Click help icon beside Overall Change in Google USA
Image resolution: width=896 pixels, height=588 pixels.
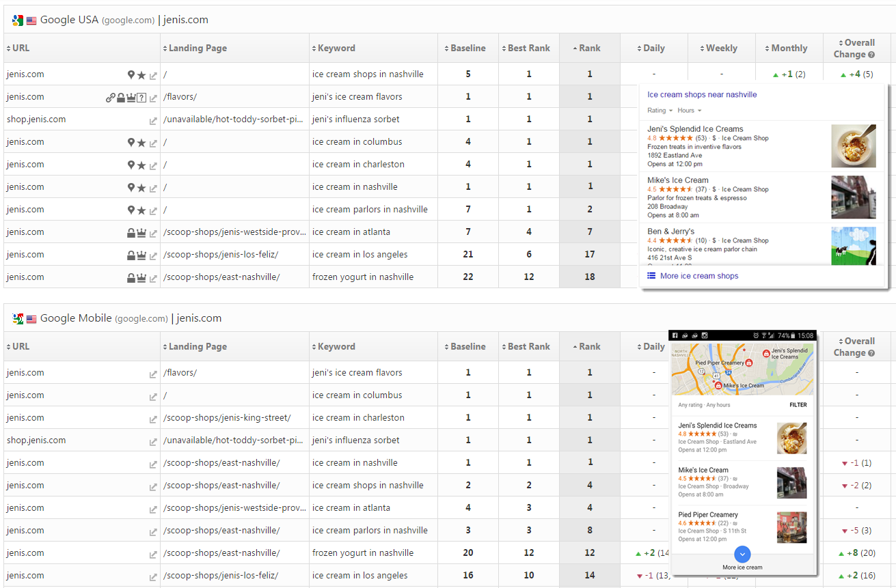click(x=871, y=55)
